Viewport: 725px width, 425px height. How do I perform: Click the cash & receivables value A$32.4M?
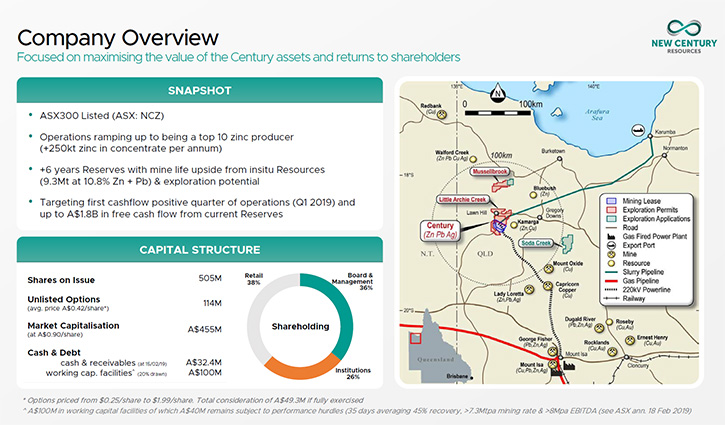[203, 362]
